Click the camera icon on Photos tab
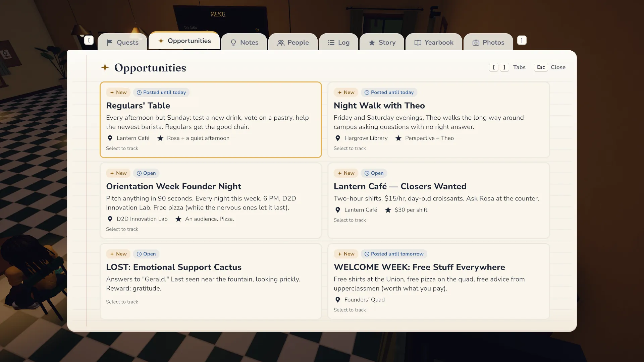 point(476,43)
